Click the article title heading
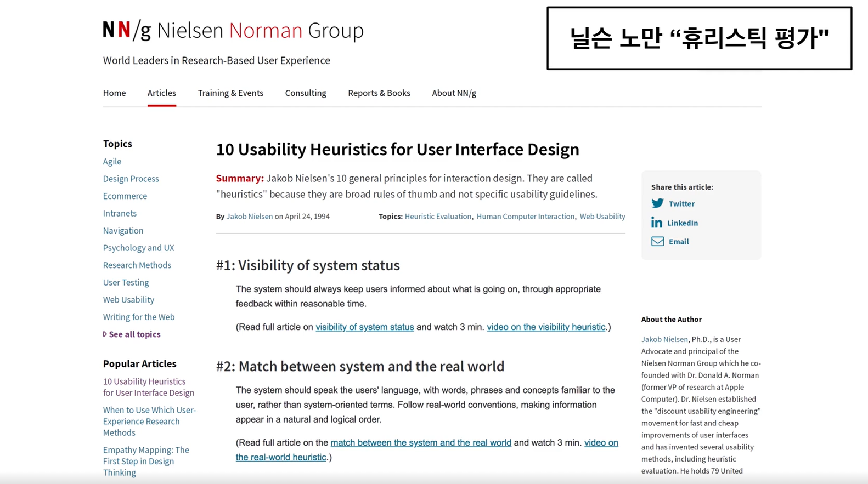This screenshot has height=484, width=868. tap(397, 149)
